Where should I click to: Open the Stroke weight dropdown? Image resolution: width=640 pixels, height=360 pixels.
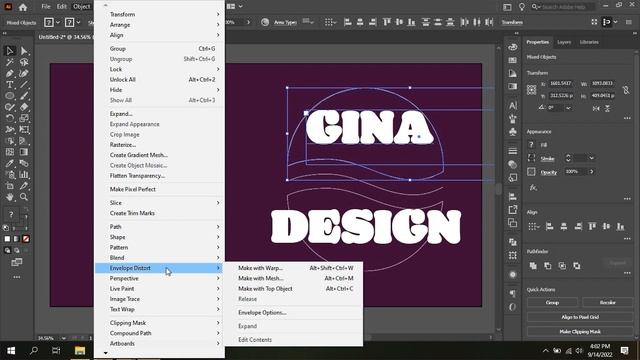pyautogui.click(x=591, y=158)
